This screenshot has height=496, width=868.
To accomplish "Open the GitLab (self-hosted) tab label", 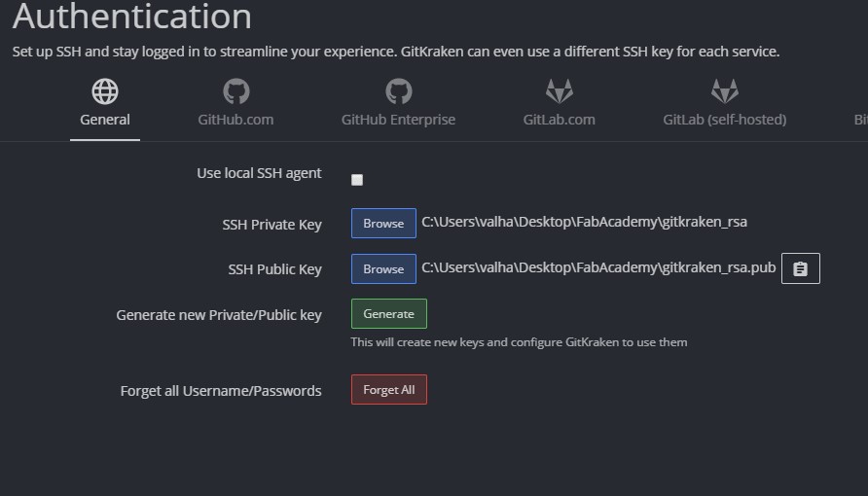I will tap(724, 120).
